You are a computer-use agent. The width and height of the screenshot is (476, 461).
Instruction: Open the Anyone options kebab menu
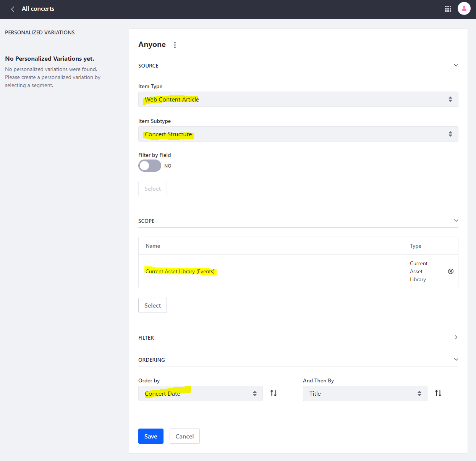click(x=175, y=45)
